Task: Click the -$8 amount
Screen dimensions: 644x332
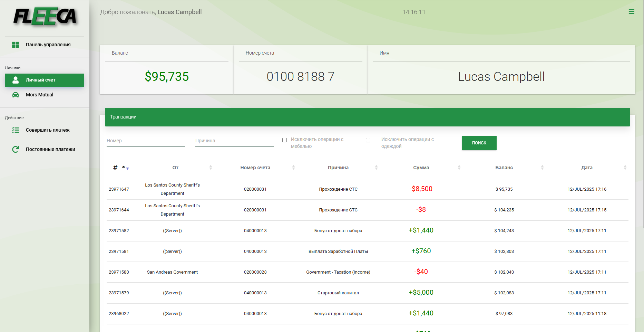Action: coord(421,210)
